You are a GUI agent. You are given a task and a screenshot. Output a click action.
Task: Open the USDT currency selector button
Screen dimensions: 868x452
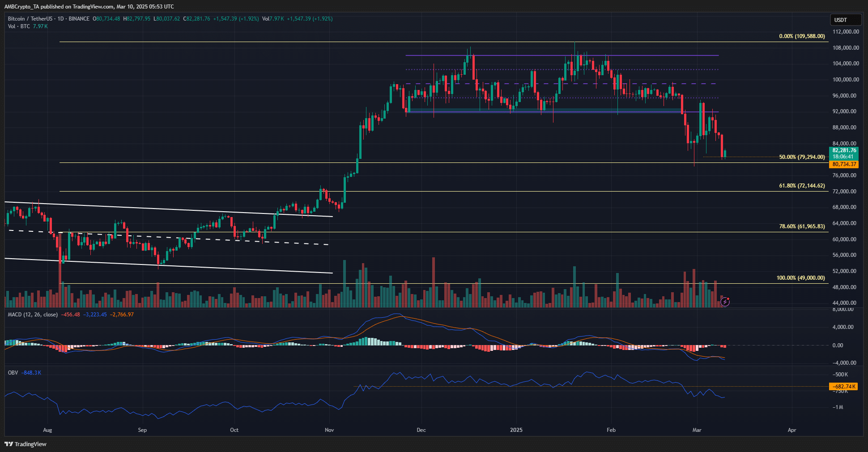point(846,20)
